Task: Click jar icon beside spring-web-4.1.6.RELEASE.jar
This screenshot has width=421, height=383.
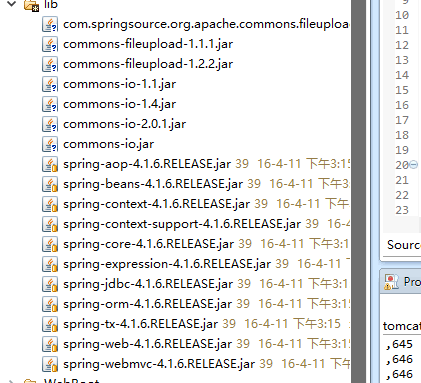Action: coord(50,345)
